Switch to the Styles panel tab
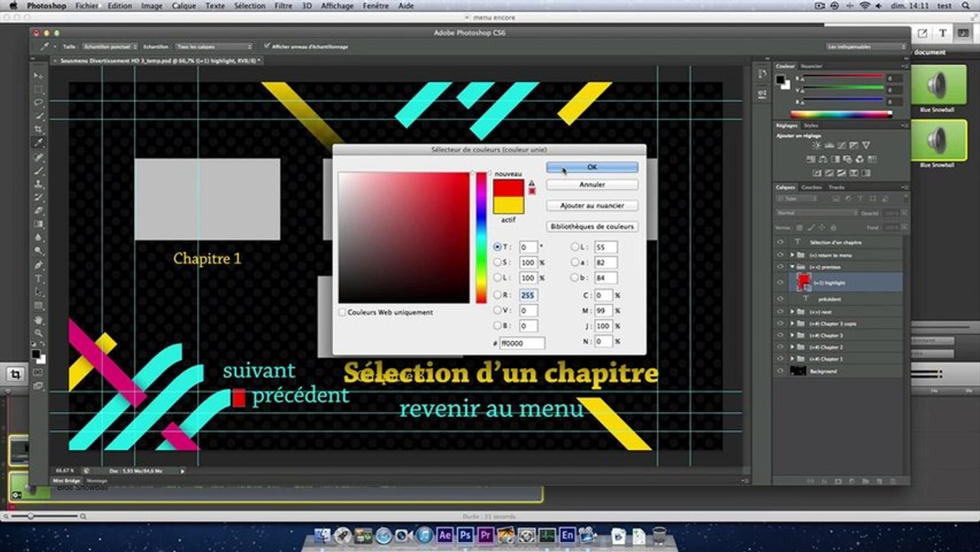The height and width of the screenshot is (552, 980). [x=811, y=125]
